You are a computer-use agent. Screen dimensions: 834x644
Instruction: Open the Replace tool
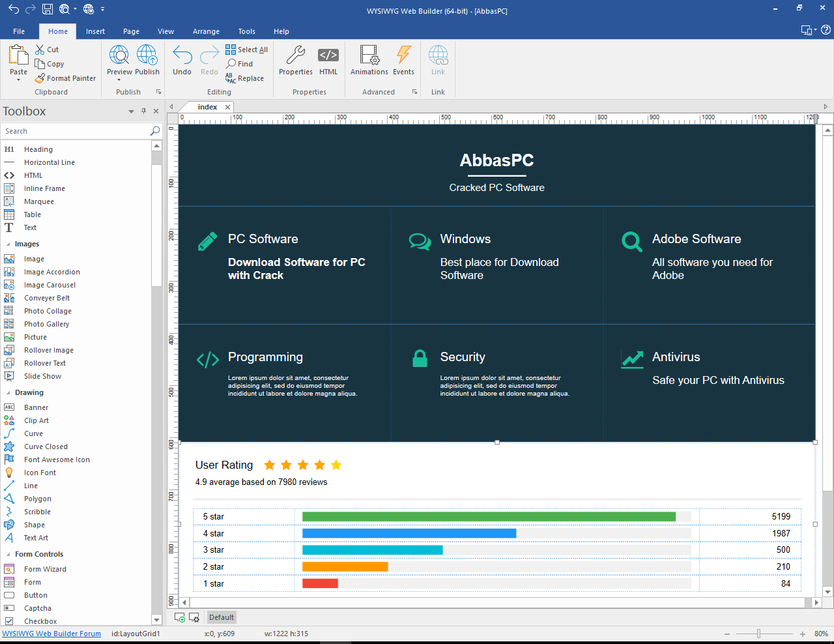pos(244,78)
